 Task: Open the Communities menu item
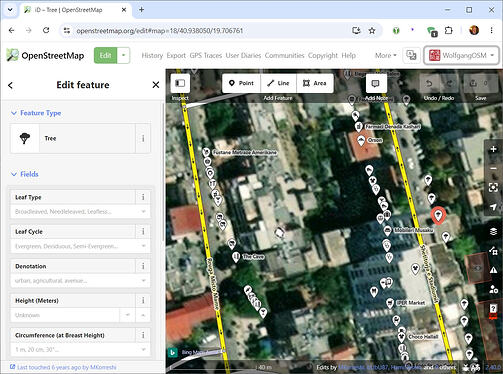pyautogui.click(x=284, y=55)
